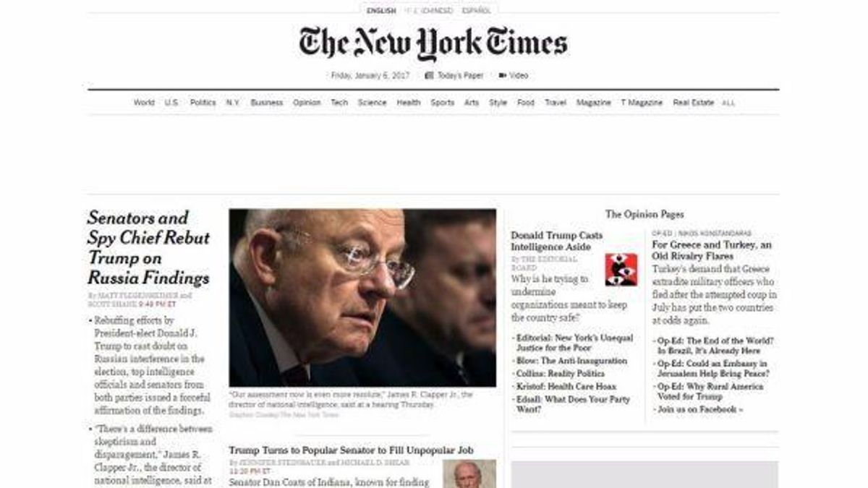Open the T Magazine section
The height and width of the screenshot is (488, 868).
642,103
